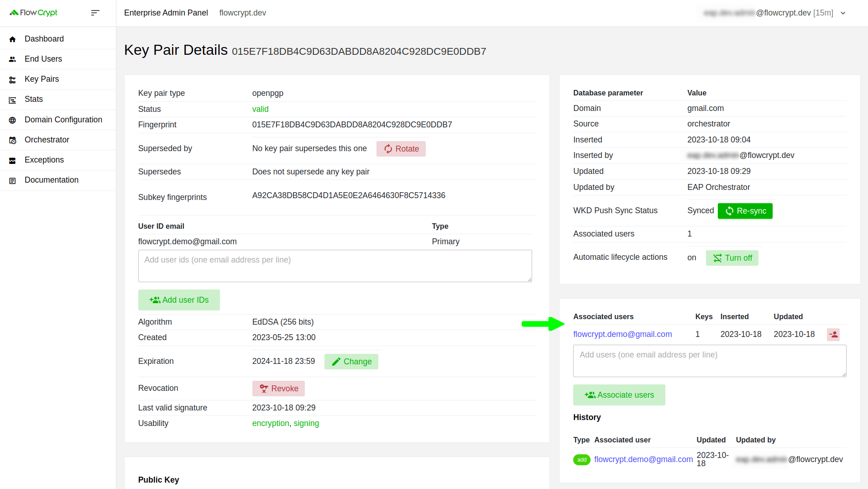Click the Orchestrator calendar-clock icon

click(x=12, y=140)
